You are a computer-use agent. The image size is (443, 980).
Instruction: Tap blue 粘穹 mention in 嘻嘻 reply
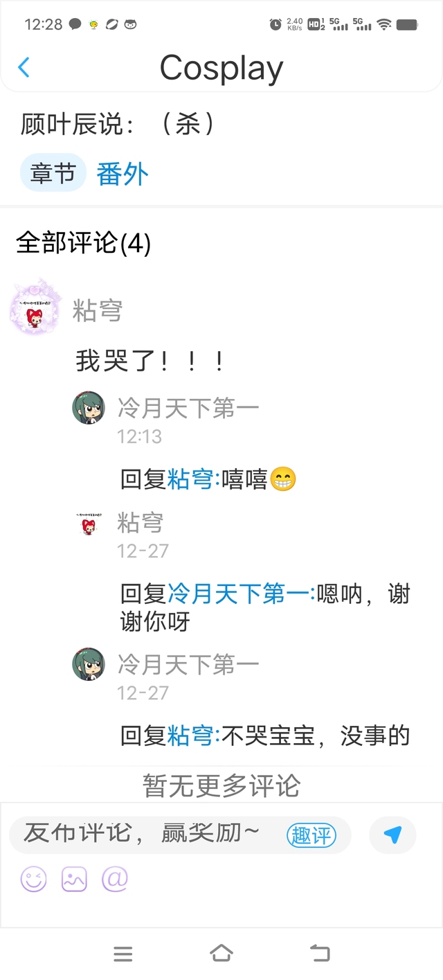pyautogui.click(x=192, y=479)
